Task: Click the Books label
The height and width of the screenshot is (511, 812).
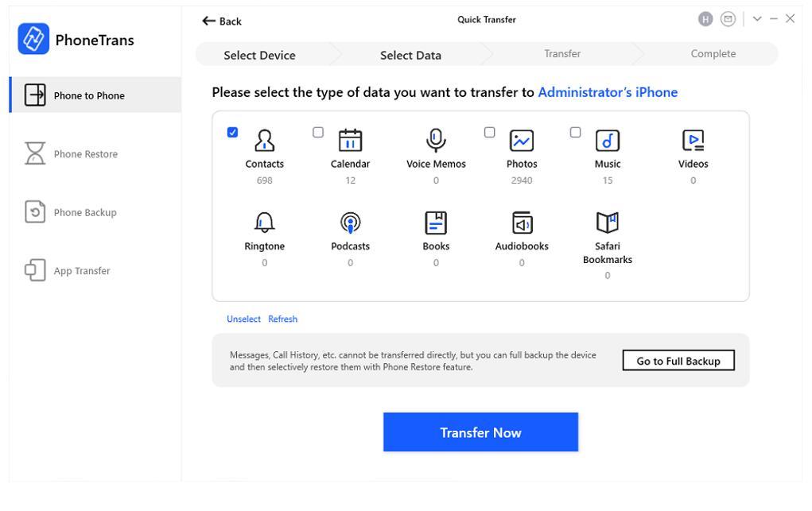Action: click(436, 246)
